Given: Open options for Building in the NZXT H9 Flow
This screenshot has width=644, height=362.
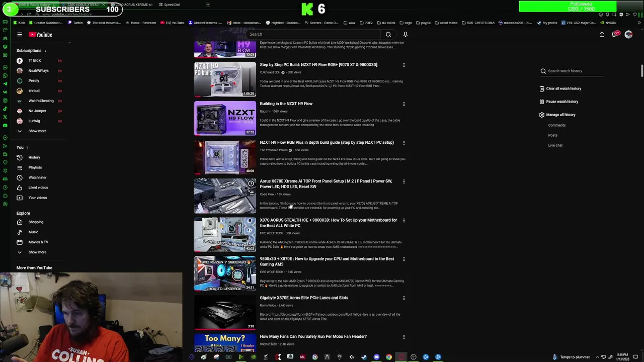Looking at the screenshot, I should tap(404, 104).
